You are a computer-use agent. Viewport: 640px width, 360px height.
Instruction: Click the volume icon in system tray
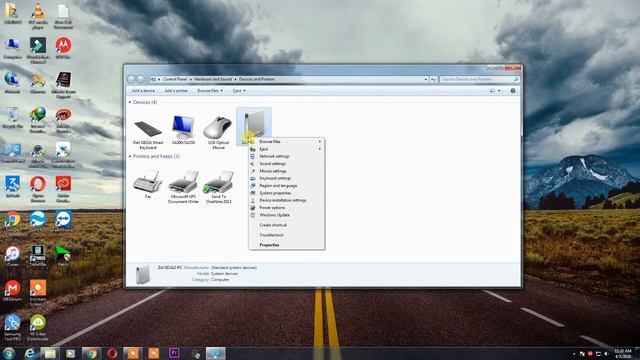[606, 354]
